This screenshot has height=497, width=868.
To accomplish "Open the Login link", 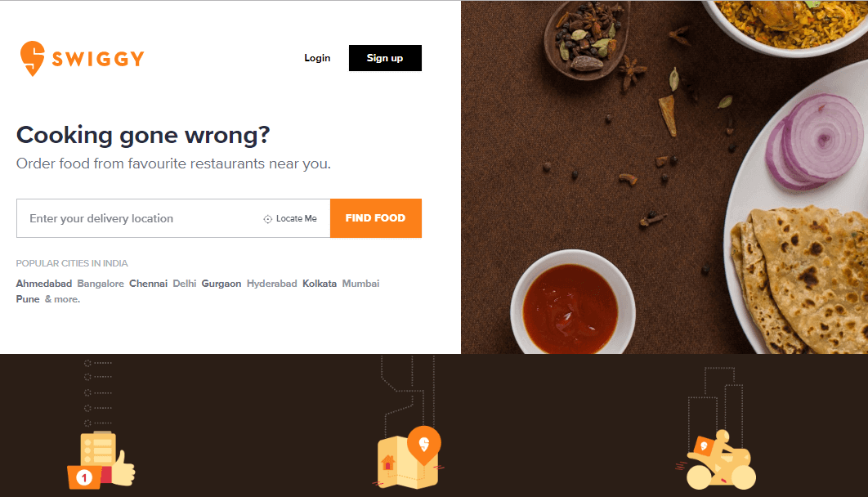I will (317, 58).
